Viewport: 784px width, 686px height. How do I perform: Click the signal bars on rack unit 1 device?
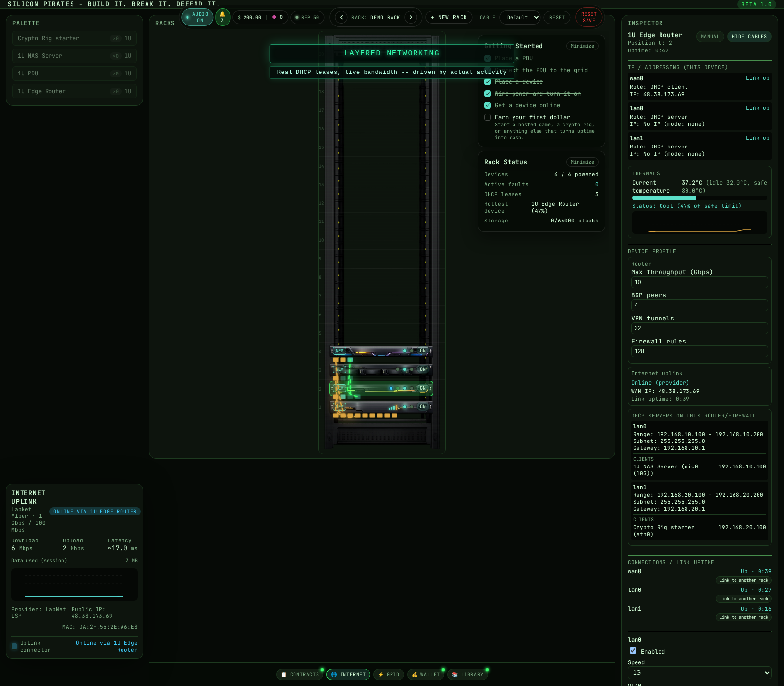pyautogui.click(x=393, y=407)
